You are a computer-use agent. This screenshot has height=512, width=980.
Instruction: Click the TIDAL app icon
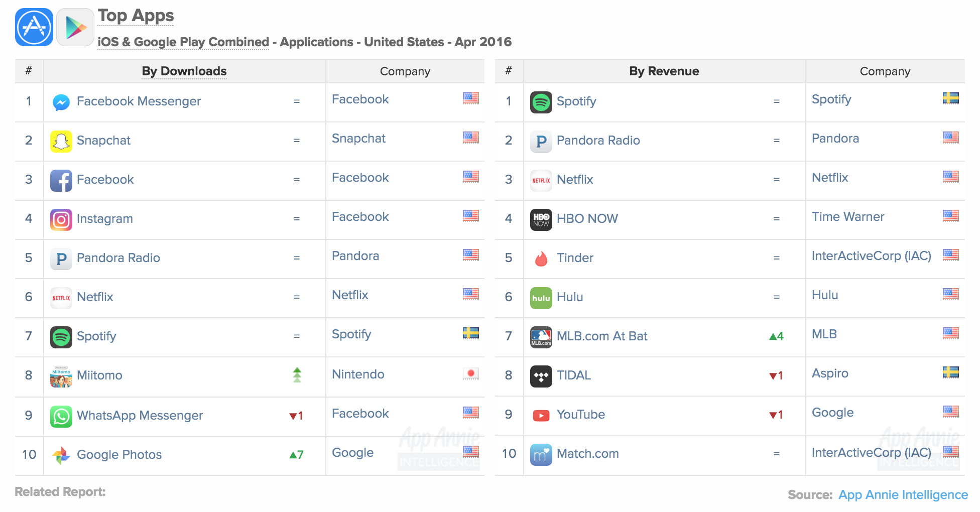(541, 376)
